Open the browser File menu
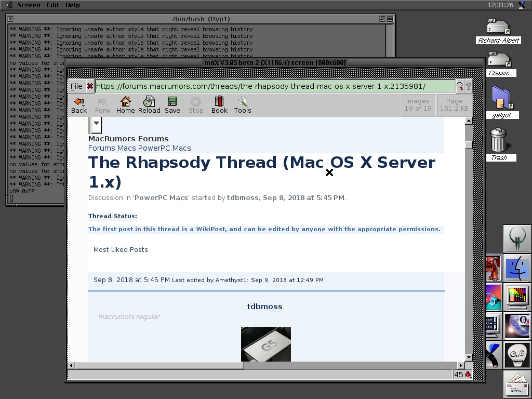 coord(76,86)
